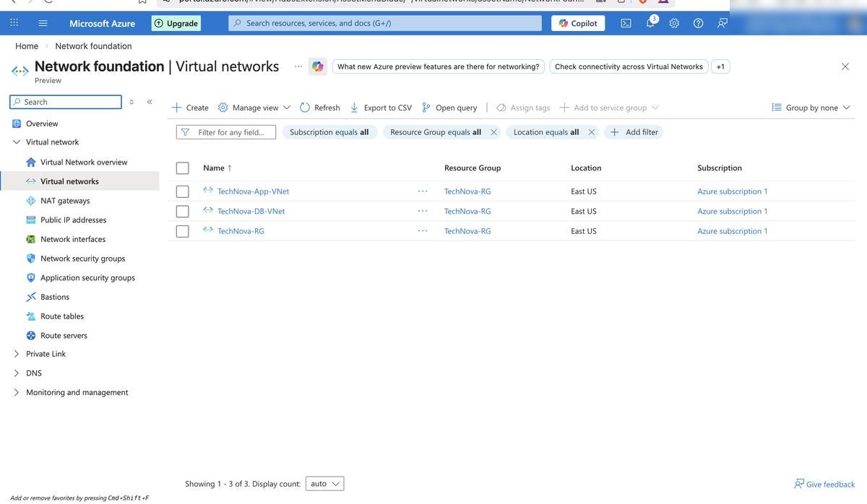This screenshot has height=504, width=867.
Task: Close the Network foundation blade
Action: (845, 66)
